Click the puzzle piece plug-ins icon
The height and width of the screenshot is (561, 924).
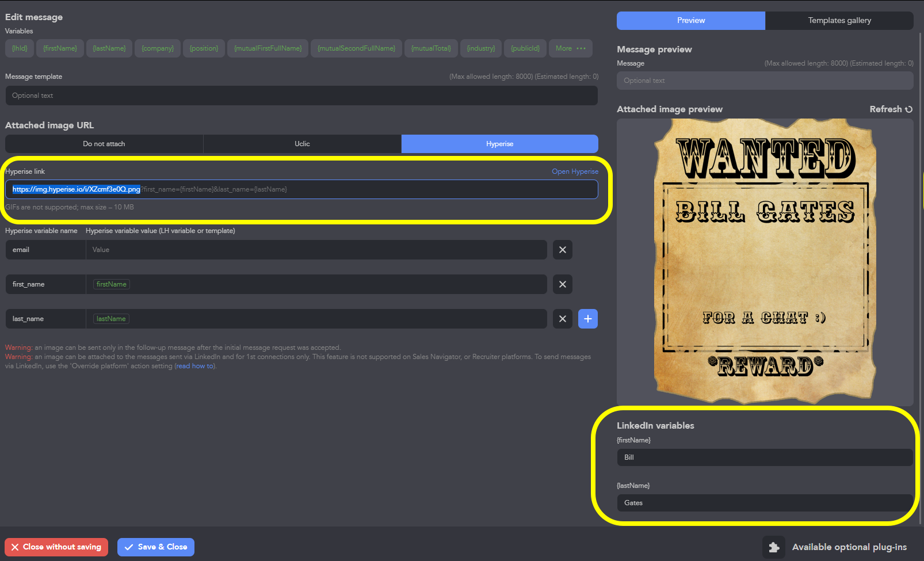point(774,547)
